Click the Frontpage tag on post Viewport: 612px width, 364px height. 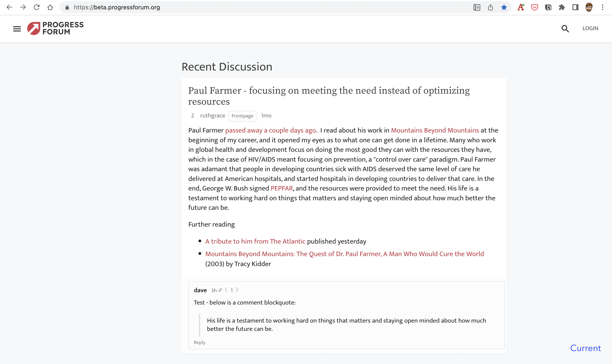[x=242, y=116]
